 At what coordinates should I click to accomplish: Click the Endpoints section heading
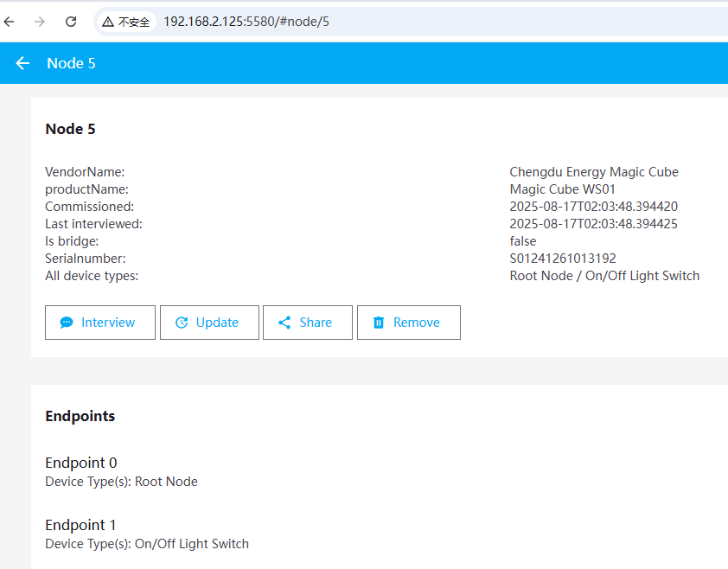(80, 416)
